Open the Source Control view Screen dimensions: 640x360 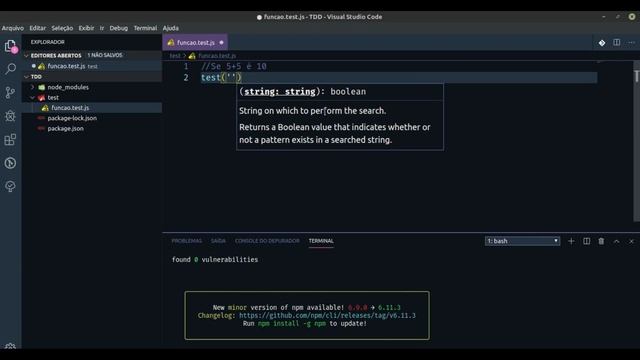pos(11,92)
